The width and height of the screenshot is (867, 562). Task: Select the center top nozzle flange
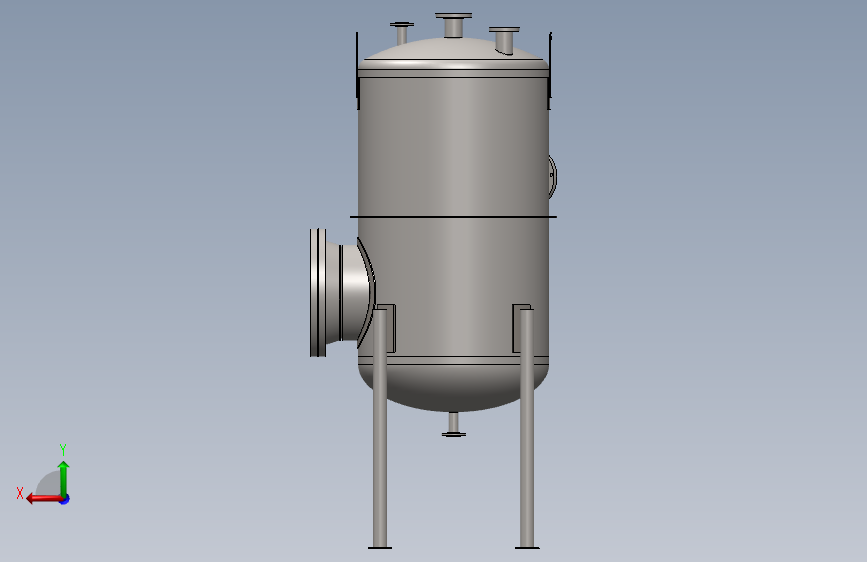pyautogui.click(x=453, y=16)
